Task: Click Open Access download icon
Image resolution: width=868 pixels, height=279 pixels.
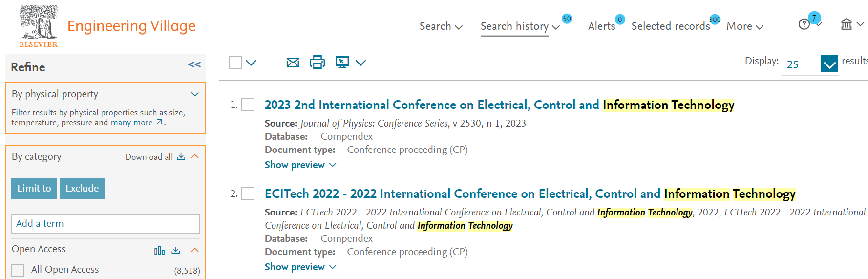Action: coord(176,250)
